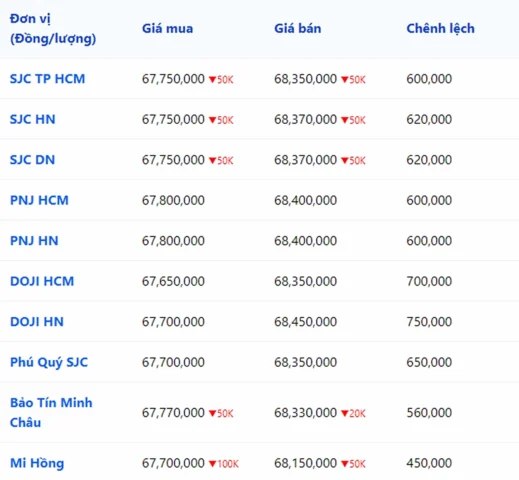This screenshot has width=519, height=480.
Task: Click the 750,000 difference value for DOJI HN
Action: (429, 322)
